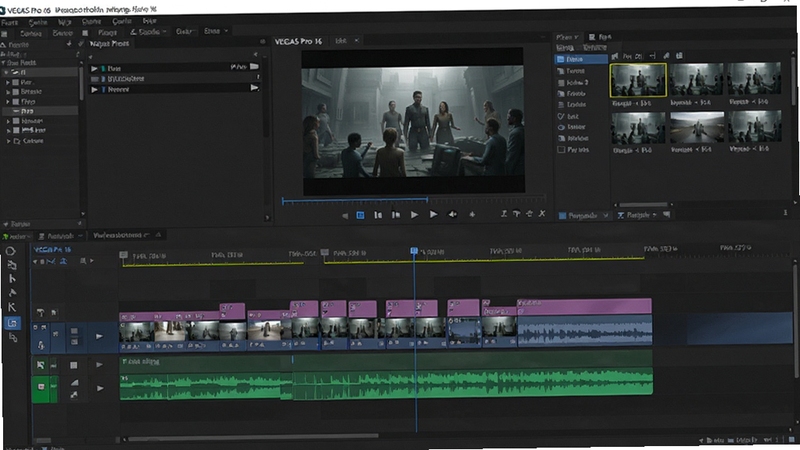The image size is (800, 450).
Task: Click the square icon in the top toolbar
Action: (85, 33)
